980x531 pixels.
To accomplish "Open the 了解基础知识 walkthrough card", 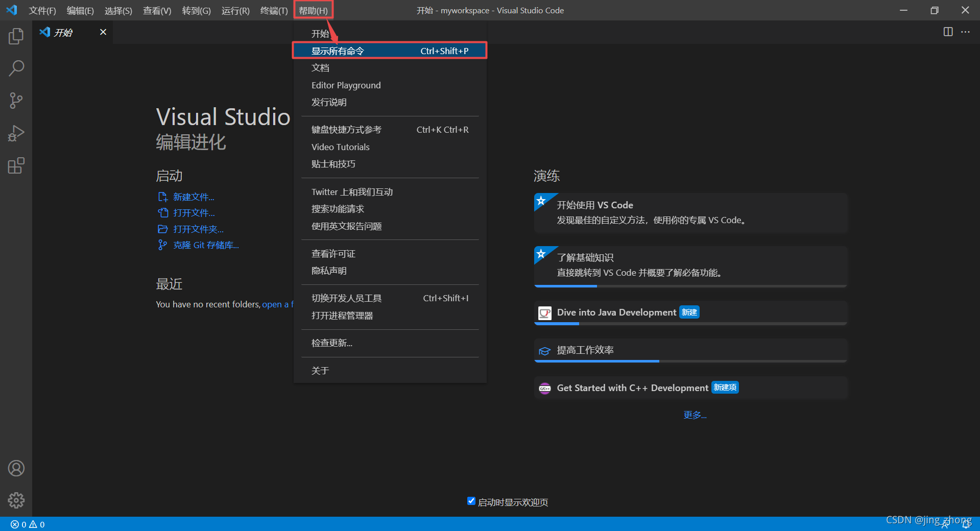I will point(690,266).
